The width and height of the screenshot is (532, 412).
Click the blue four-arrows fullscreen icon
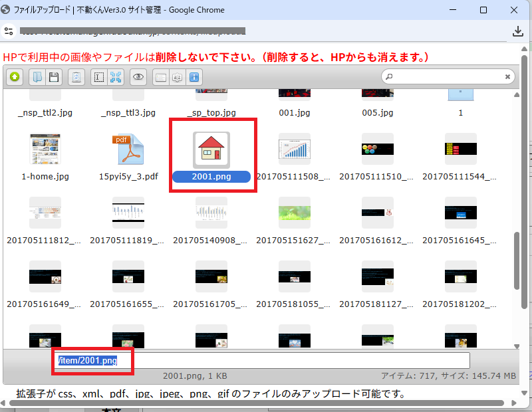click(x=116, y=77)
